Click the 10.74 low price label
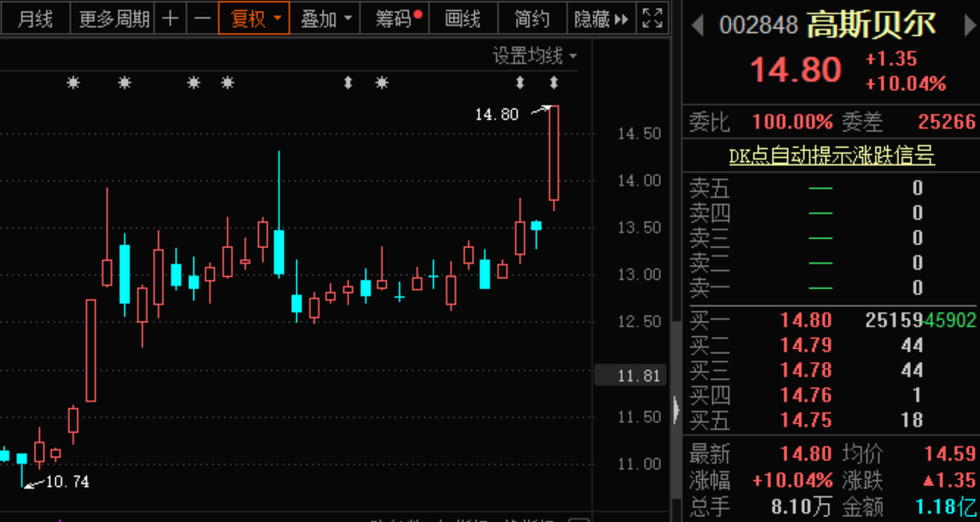This screenshot has width=980, height=522. click(68, 482)
